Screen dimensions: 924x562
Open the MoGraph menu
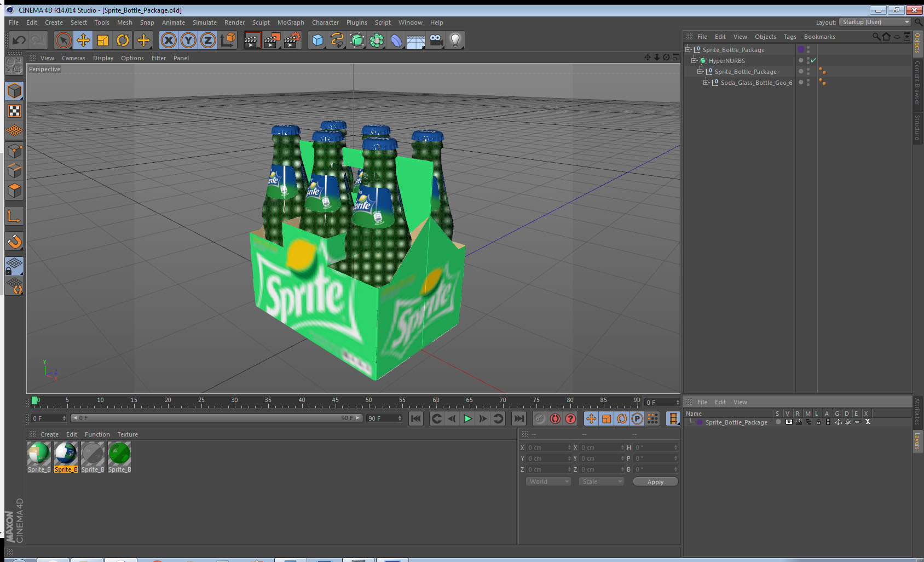tap(291, 22)
